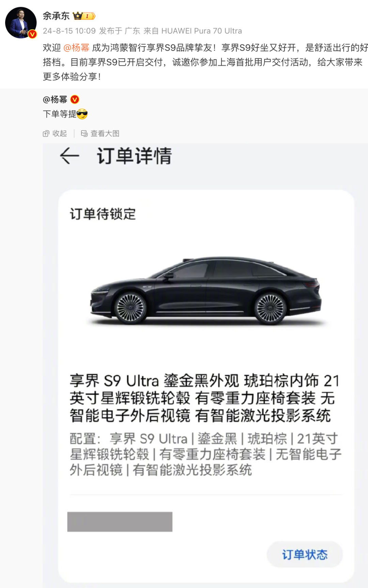Click the 订单待锁定 status heading
368x588 pixels.
[x=103, y=214]
